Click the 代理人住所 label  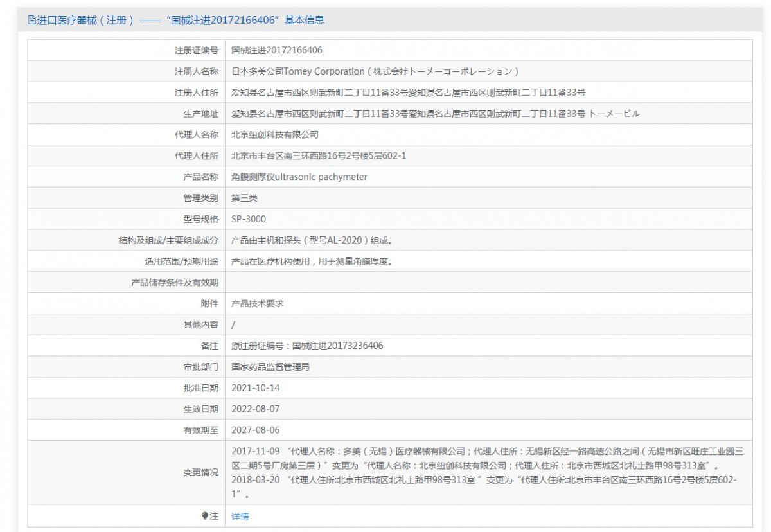197,156
